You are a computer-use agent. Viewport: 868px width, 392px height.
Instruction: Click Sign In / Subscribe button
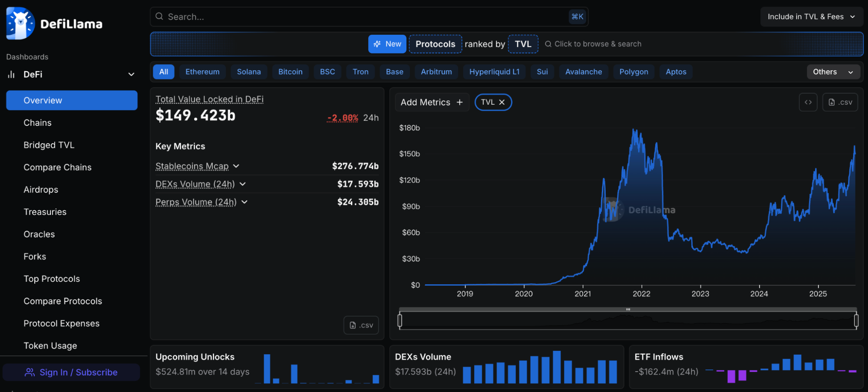(x=71, y=372)
